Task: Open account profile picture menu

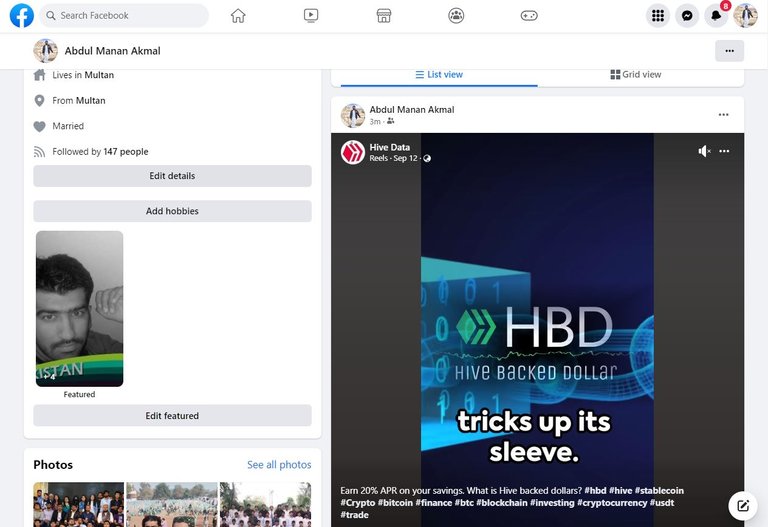Action: 745,16
